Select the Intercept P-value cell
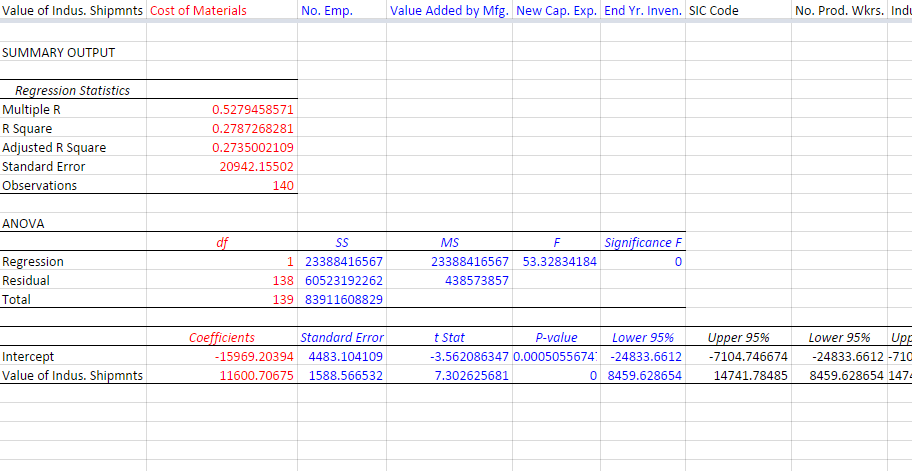The height and width of the screenshot is (471, 912). (x=556, y=356)
